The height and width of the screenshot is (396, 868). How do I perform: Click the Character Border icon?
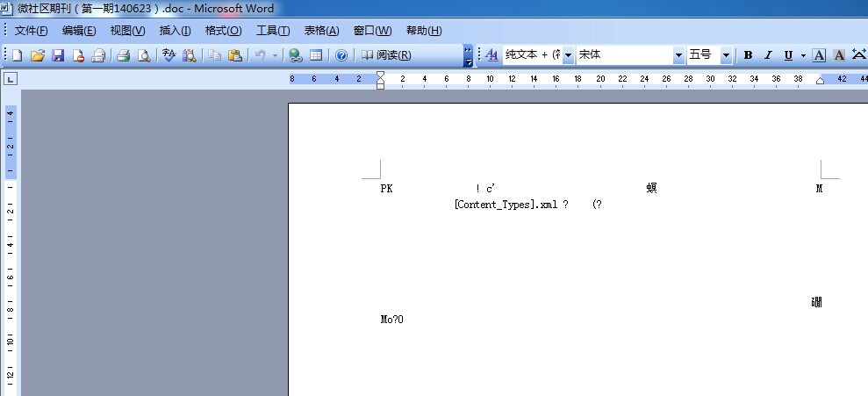click(819, 55)
